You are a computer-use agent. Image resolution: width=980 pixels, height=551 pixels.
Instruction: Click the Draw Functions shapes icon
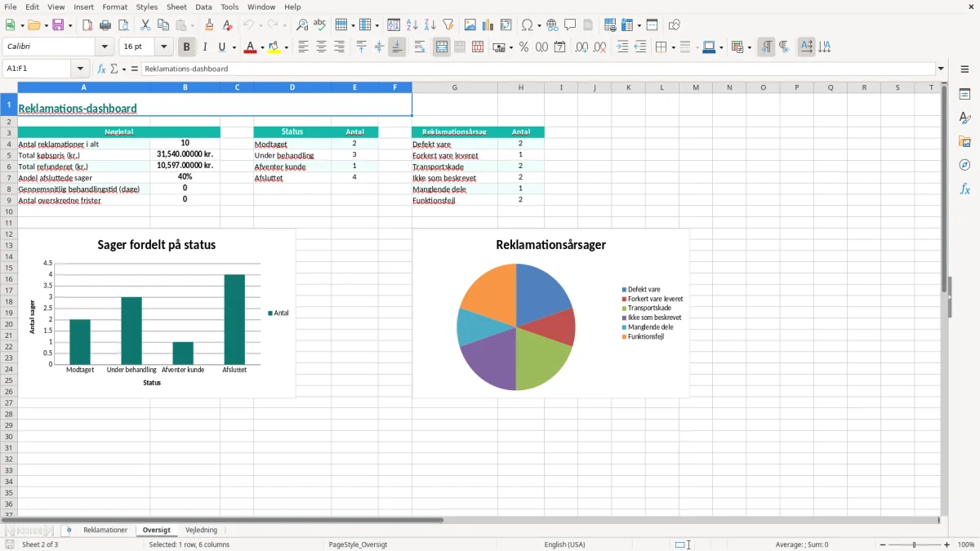click(x=675, y=25)
